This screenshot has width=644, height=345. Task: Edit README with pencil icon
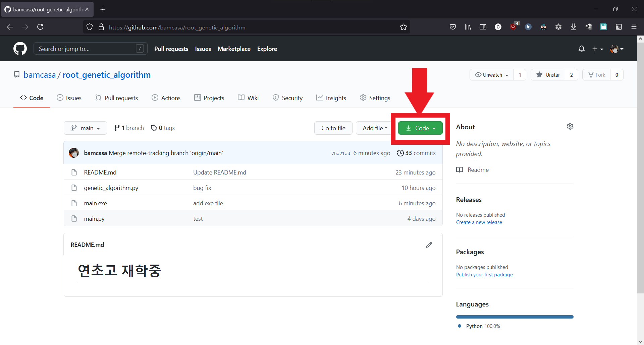coord(429,245)
